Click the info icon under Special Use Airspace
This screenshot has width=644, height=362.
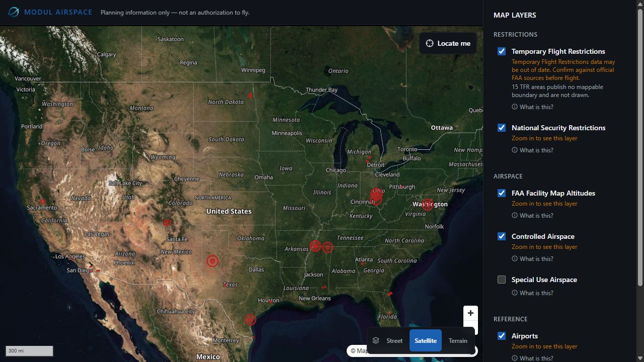tap(515, 293)
